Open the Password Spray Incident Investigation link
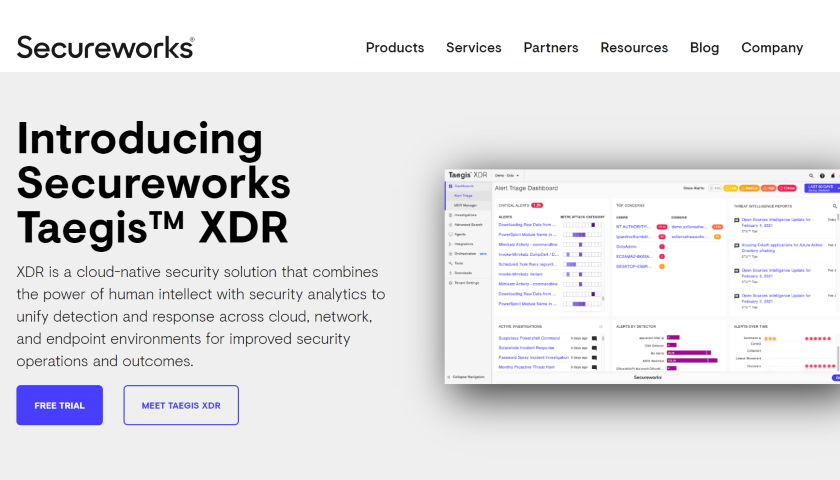 [534, 357]
